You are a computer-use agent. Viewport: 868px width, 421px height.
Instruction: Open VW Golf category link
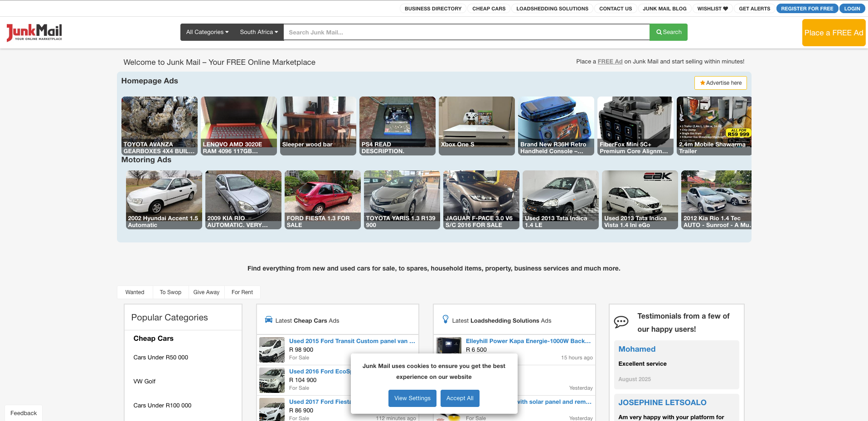click(x=144, y=382)
